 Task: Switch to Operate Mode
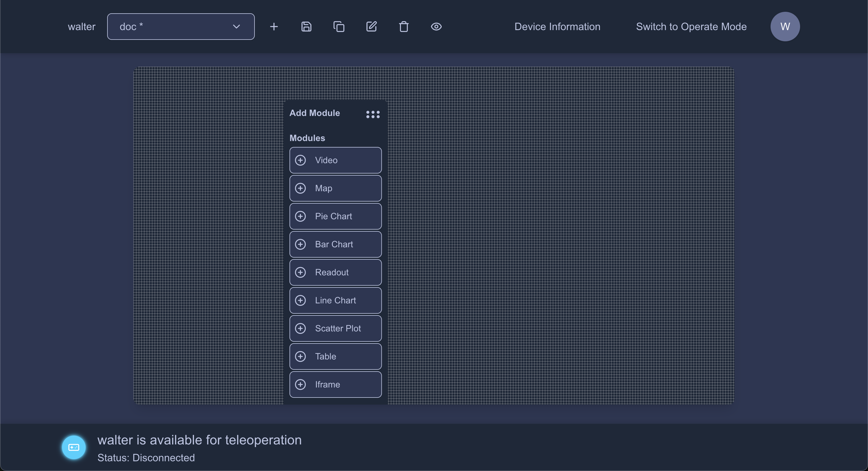click(691, 27)
